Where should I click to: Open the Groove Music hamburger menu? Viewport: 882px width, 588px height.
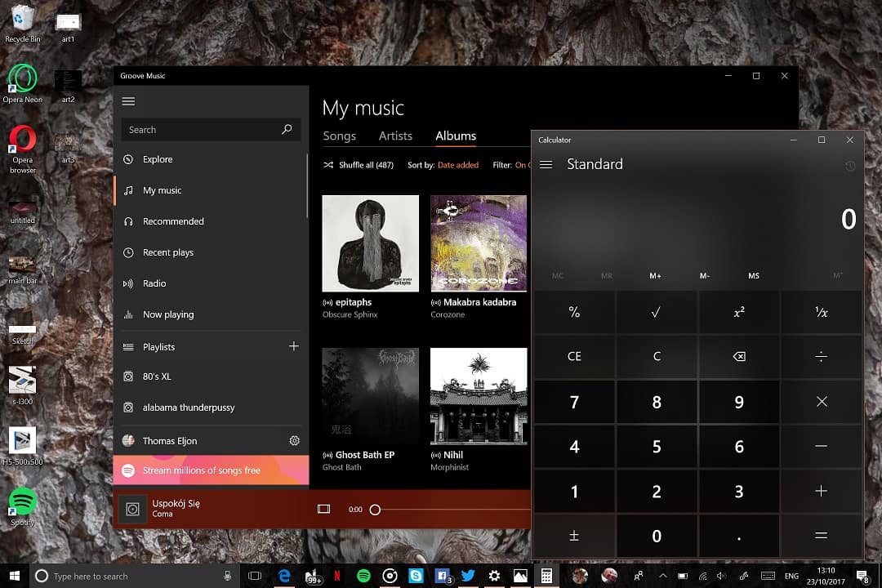coord(128,101)
